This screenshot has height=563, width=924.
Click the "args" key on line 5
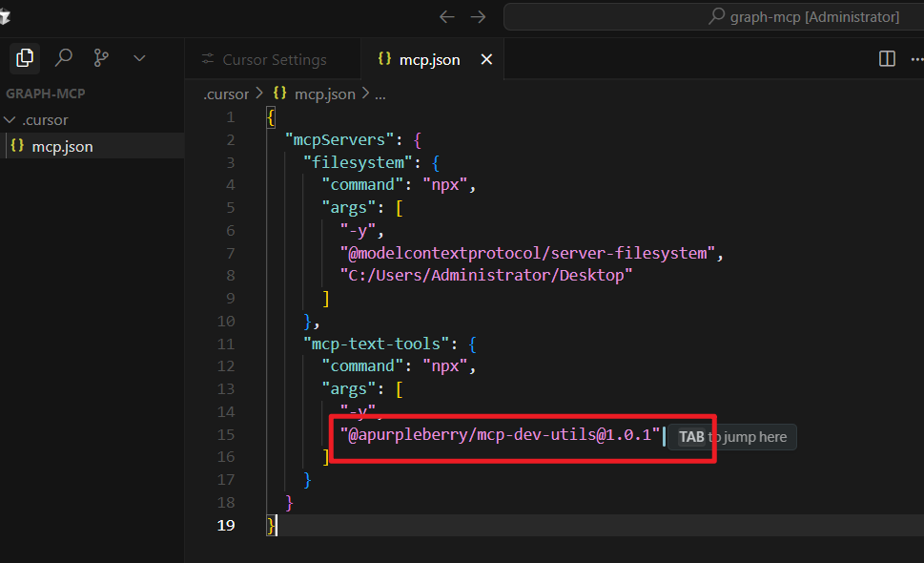(348, 207)
